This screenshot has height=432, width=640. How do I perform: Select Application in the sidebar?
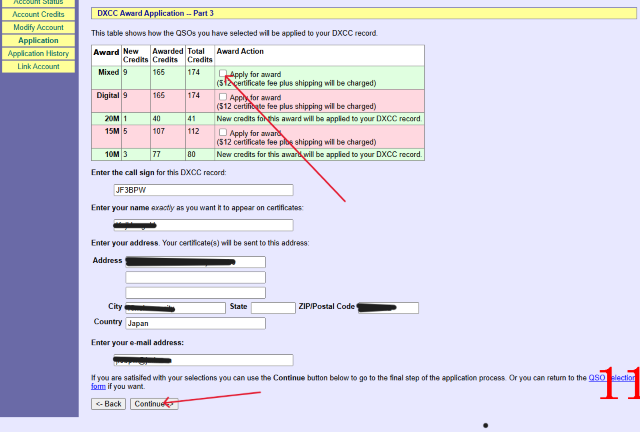38,41
